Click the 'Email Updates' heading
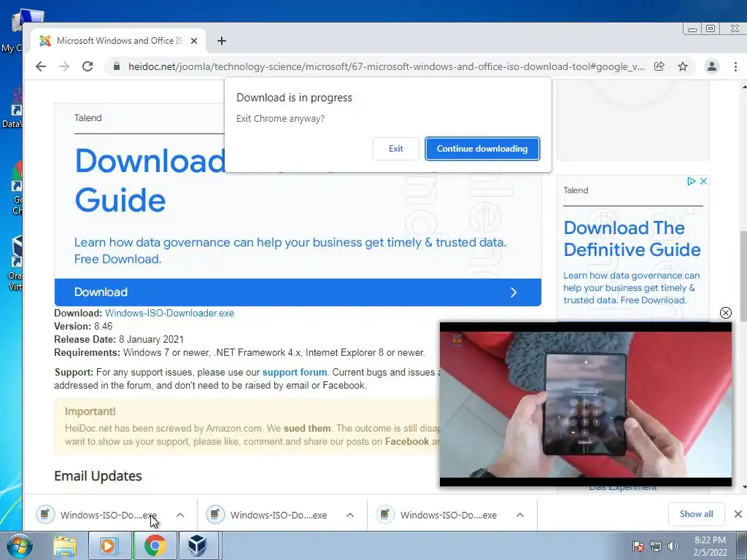This screenshot has width=747, height=560. point(98,476)
